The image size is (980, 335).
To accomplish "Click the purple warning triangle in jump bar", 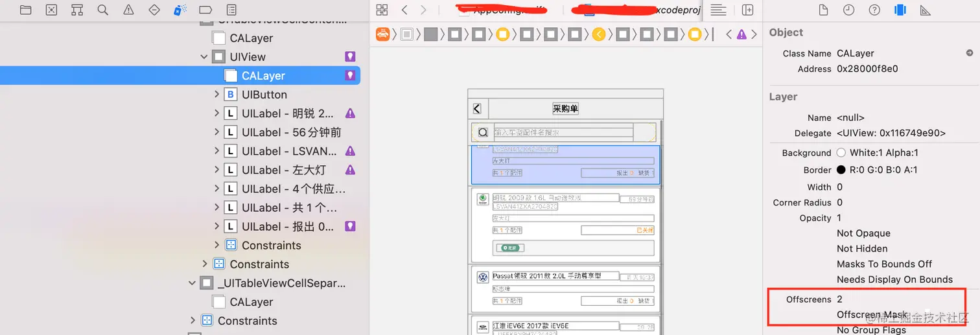I will tap(741, 34).
